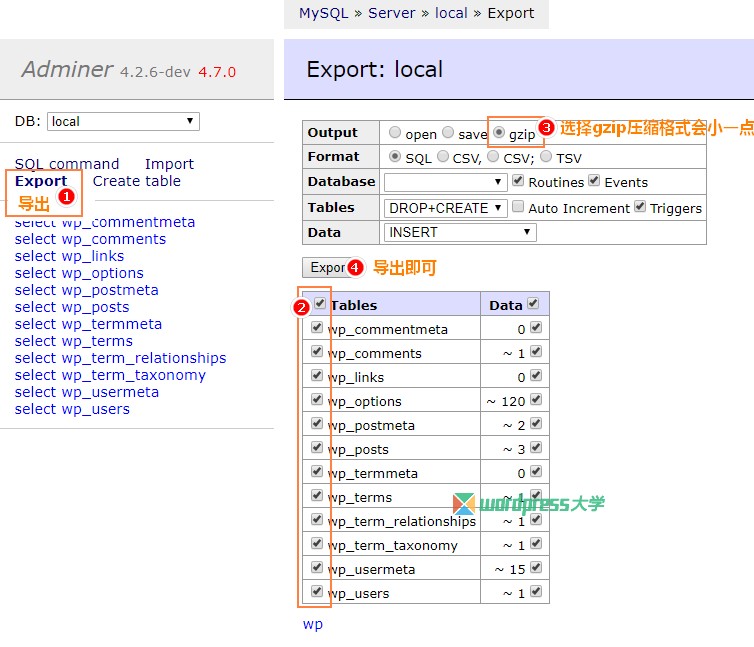This screenshot has height=647, width=754.
Task: Uncheck the wp_options data checkbox
Action: pos(536,399)
